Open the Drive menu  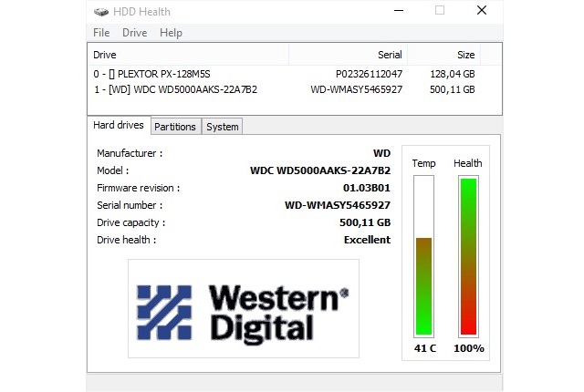tap(134, 33)
